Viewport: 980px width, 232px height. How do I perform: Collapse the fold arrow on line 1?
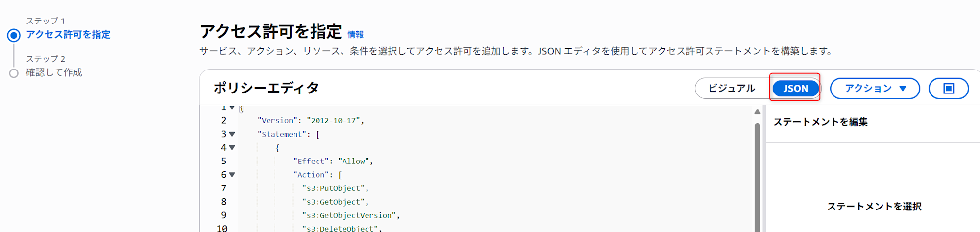tap(232, 107)
